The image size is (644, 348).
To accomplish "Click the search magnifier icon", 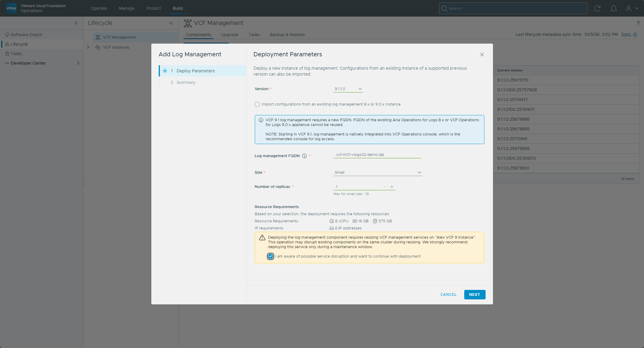I will click(x=444, y=8).
